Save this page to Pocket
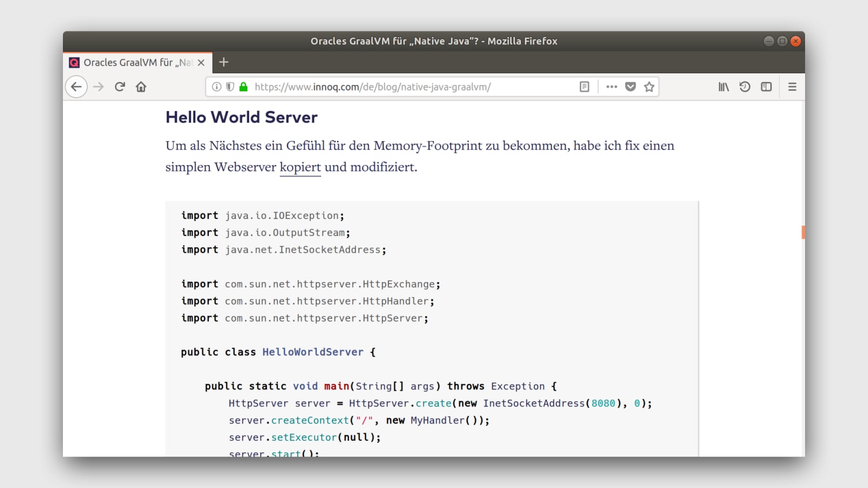 [x=630, y=87]
